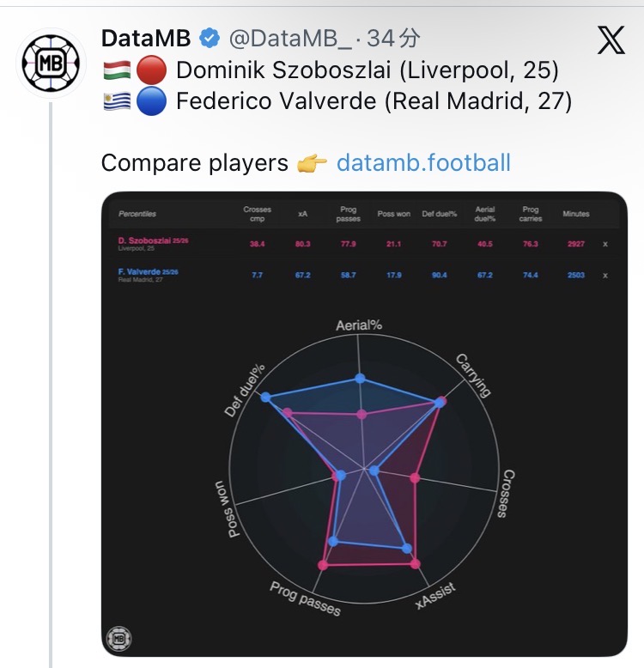Open the DataMB profile avatar
The image size is (644, 668).
click(x=52, y=63)
